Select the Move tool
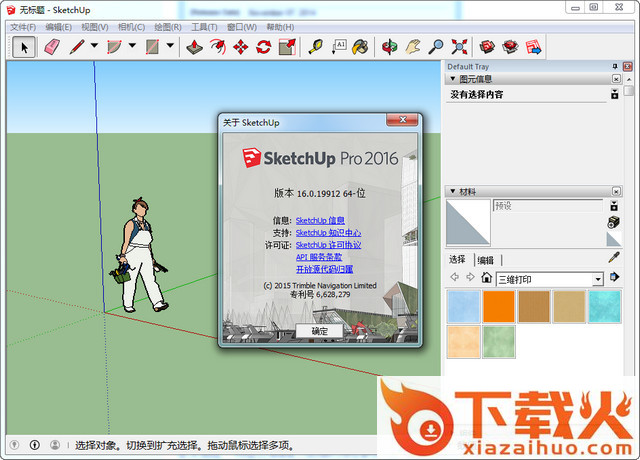Viewport: 640px width, 460px height. [x=241, y=47]
